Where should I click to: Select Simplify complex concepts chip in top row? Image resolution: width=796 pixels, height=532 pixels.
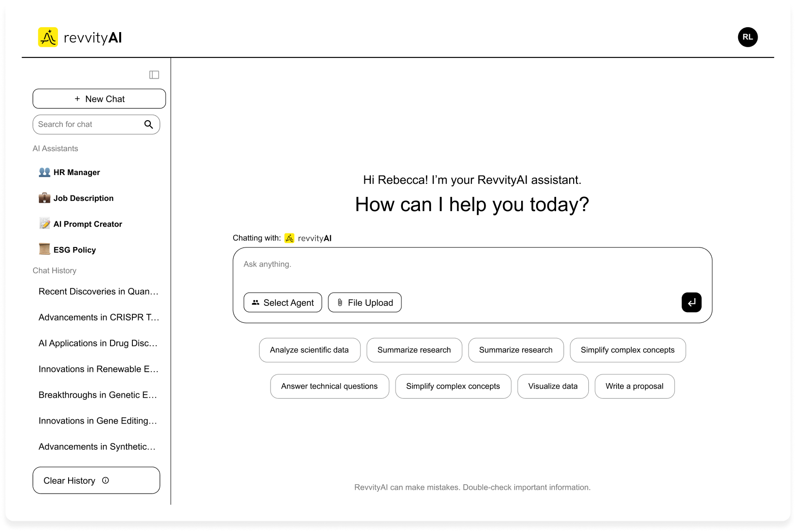click(628, 350)
